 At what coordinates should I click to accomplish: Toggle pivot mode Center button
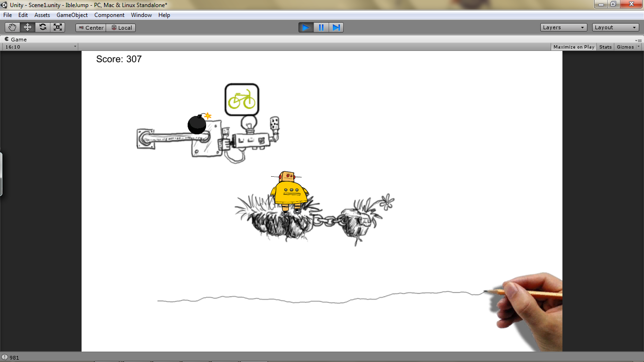click(91, 28)
